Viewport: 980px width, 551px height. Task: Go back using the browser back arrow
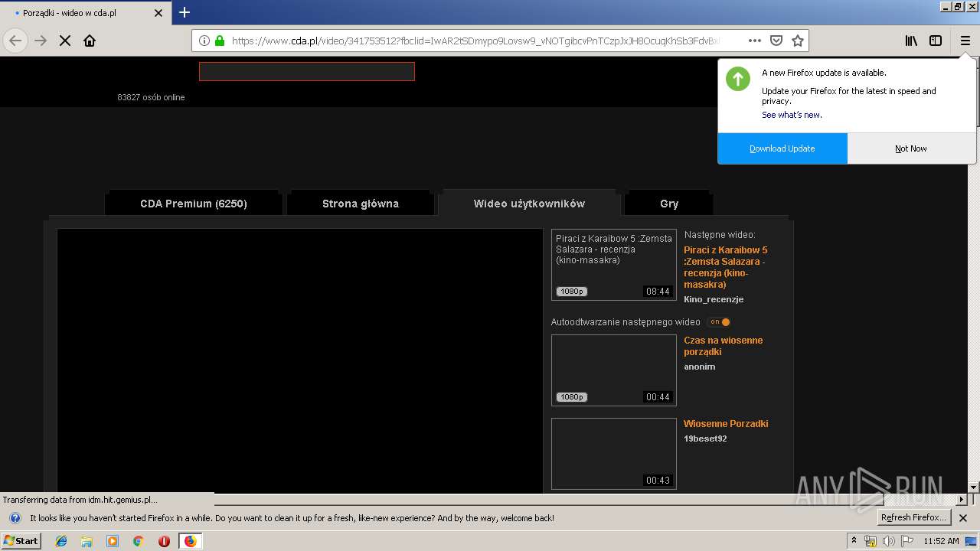(15, 41)
